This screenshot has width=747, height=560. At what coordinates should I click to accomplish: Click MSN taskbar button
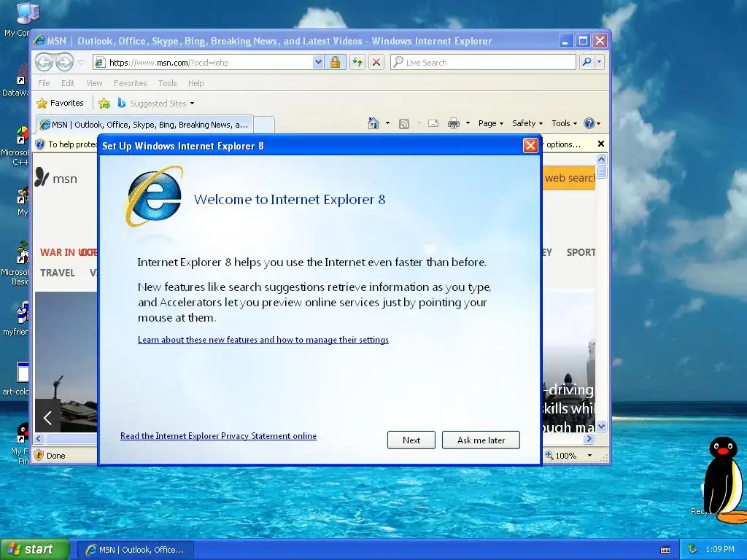[136, 550]
